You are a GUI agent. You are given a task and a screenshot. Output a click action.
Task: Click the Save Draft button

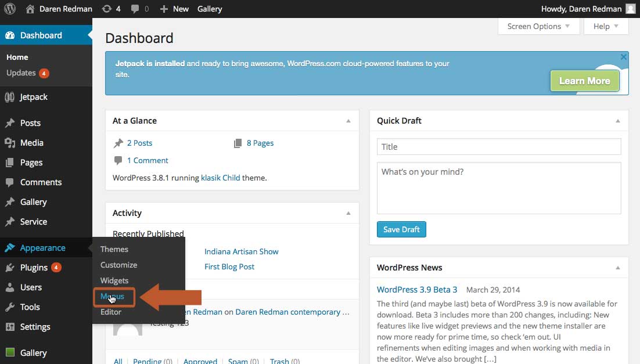(401, 229)
